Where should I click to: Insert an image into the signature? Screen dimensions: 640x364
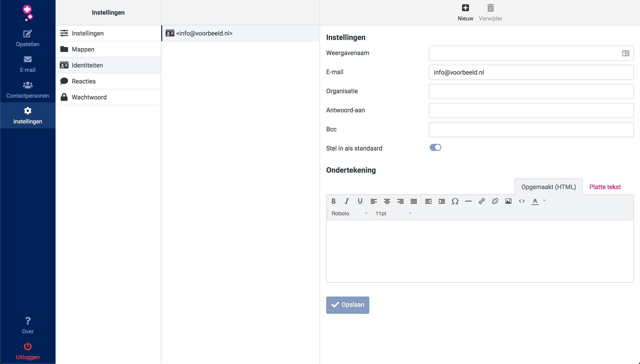point(508,201)
